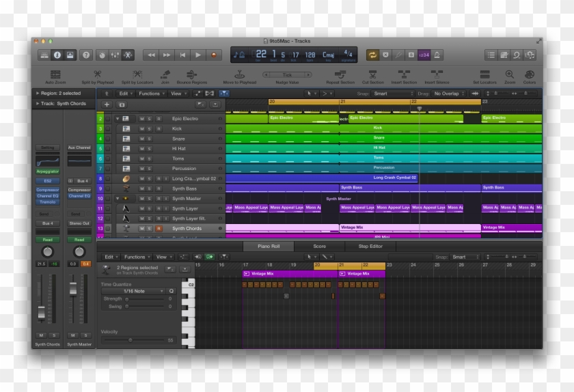
Task: Click the Cut Section icon
Action: pos(372,74)
